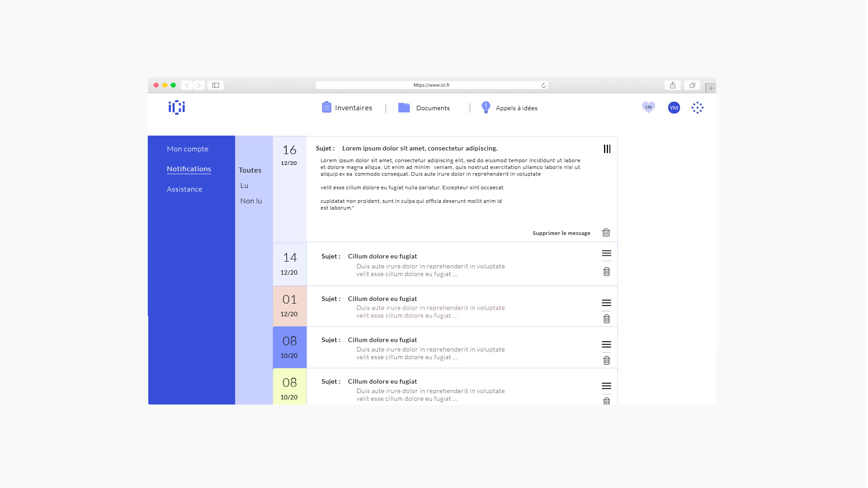Delete the 16 12/20 message via trash icon
The width and height of the screenshot is (868, 488).
[x=606, y=233]
